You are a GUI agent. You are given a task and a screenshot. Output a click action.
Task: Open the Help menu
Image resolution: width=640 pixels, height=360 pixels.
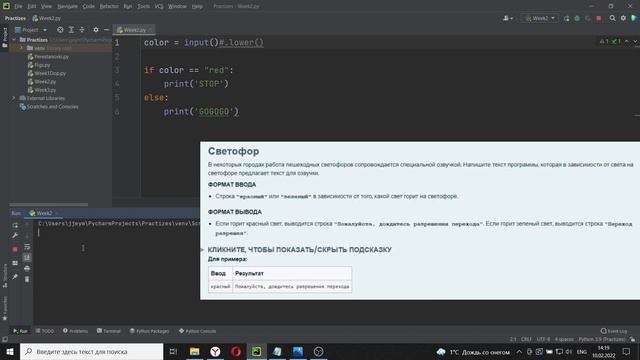click(x=197, y=6)
